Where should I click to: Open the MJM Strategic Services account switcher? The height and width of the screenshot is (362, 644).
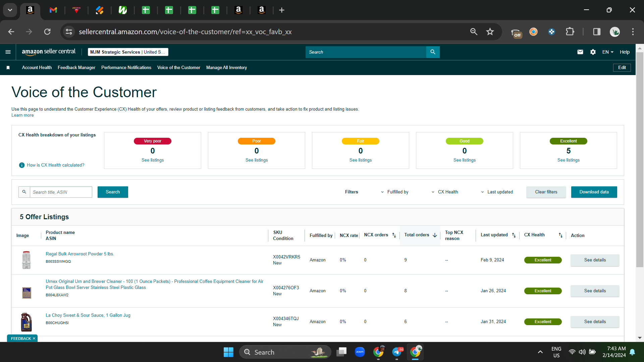(128, 52)
